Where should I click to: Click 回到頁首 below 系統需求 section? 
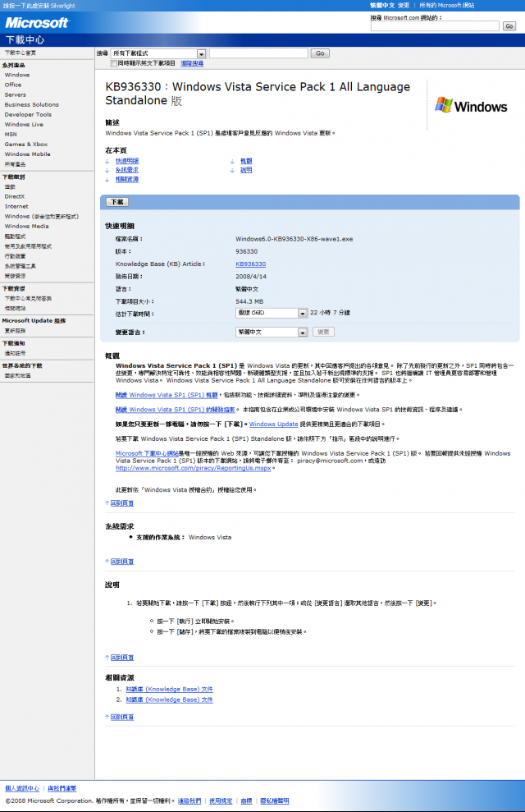tap(122, 562)
